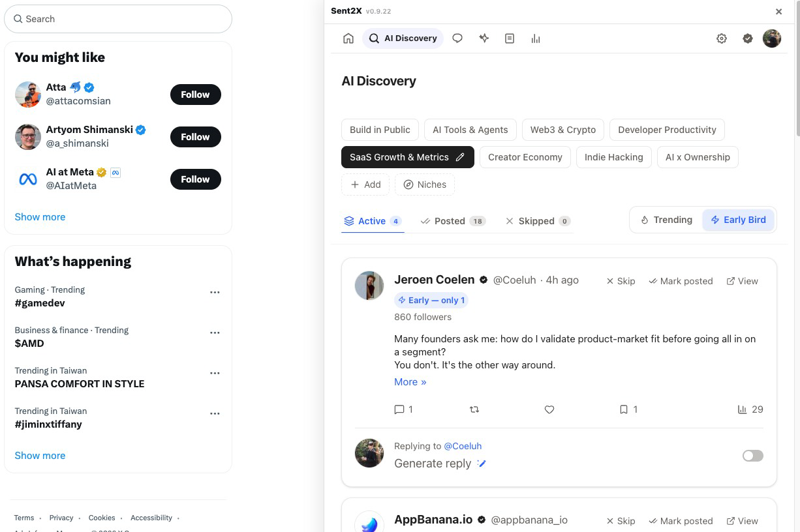Mark AppBanana.io post as posted

(681, 521)
